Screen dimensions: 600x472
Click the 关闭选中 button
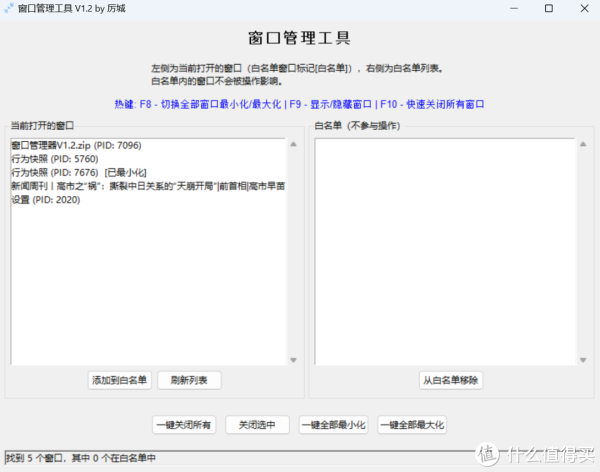(x=257, y=425)
